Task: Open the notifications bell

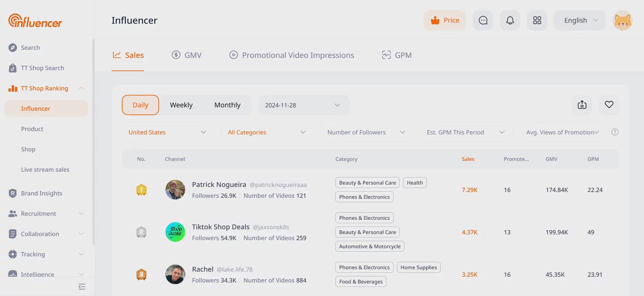Action: coord(510,20)
